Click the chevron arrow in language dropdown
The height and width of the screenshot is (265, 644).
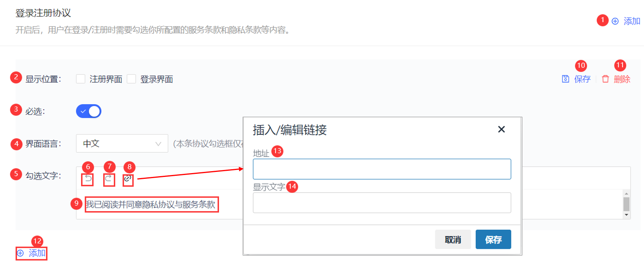click(158, 144)
